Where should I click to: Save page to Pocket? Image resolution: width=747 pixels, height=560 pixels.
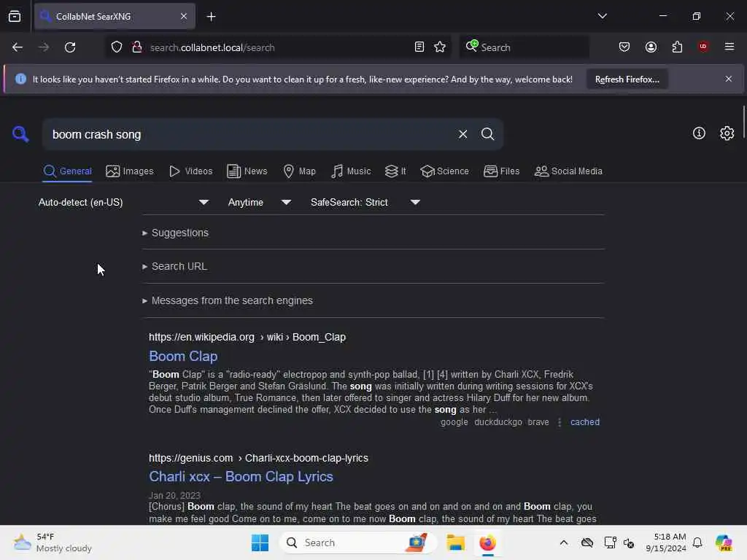[x=624, y=47]
